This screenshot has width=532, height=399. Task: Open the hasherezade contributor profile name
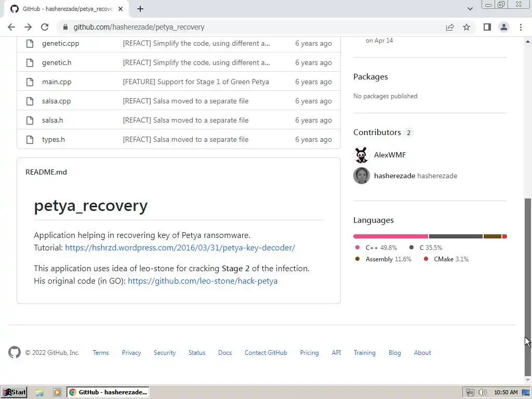(395, 176)
